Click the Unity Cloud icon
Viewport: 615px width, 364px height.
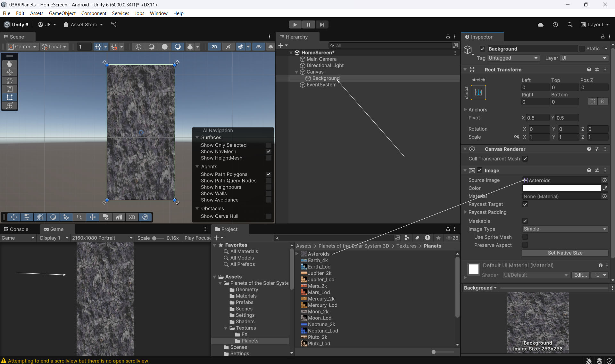pyautogui.click(x=540, y=25)
